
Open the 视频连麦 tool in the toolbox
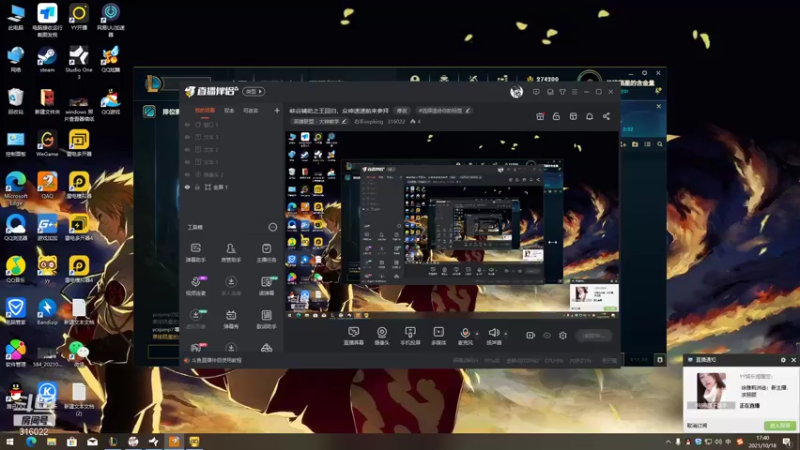pos(195,286)
